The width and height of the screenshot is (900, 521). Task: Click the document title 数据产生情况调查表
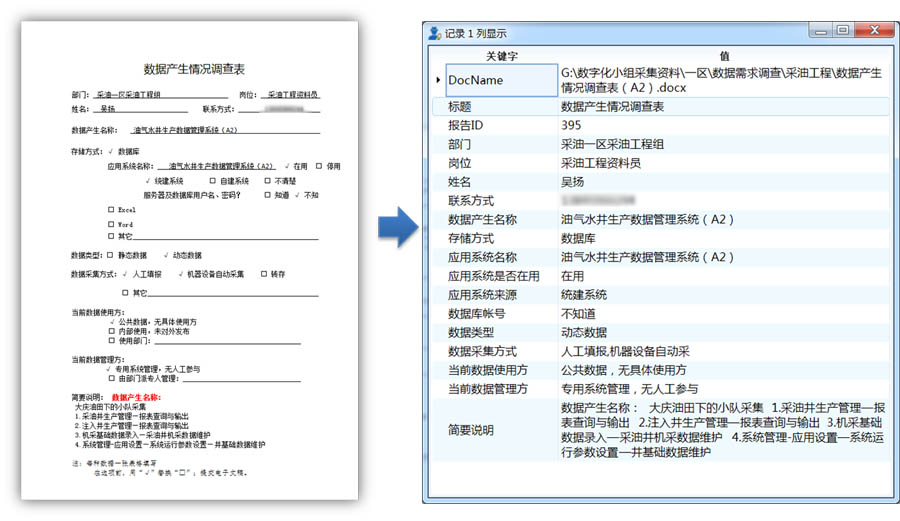pos(194,69)
